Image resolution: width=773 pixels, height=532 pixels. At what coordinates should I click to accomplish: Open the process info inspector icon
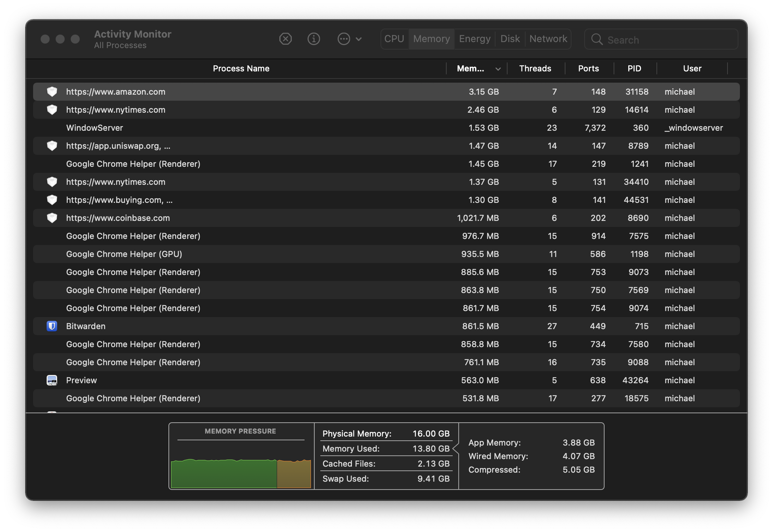coord(314,39)
